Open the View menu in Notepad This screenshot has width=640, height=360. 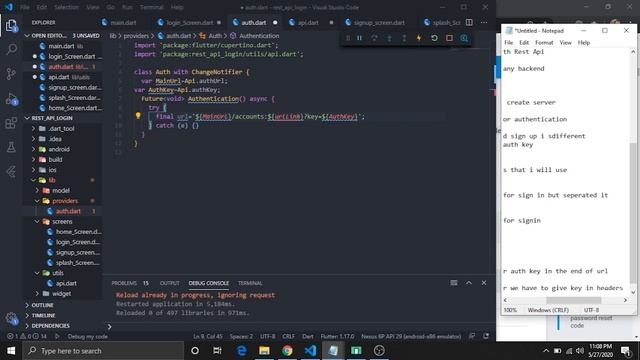(565, 42)
